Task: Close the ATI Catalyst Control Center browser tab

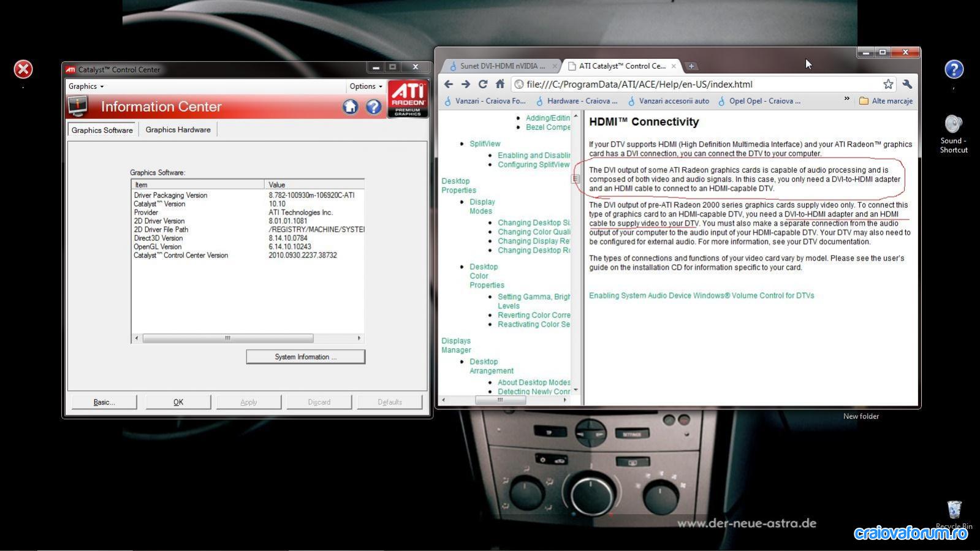Action: click(x=674, y=66)
